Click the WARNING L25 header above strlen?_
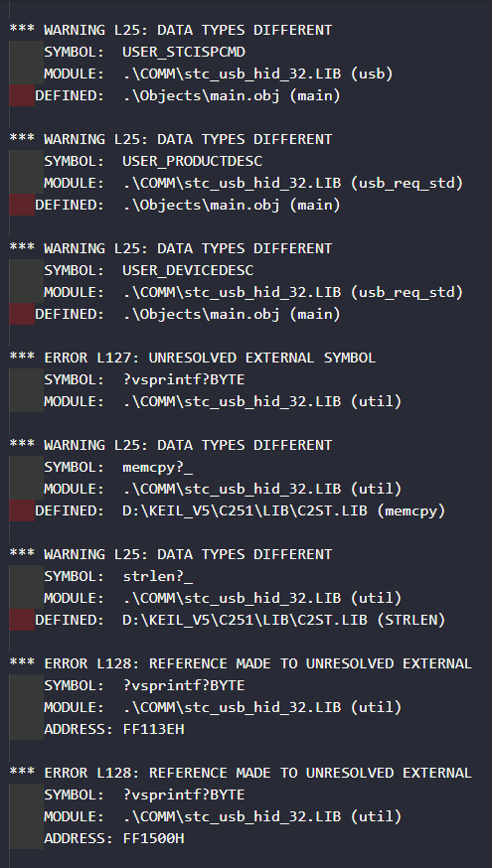The height and width of the screenshot is (868, 492). (171, 554)
